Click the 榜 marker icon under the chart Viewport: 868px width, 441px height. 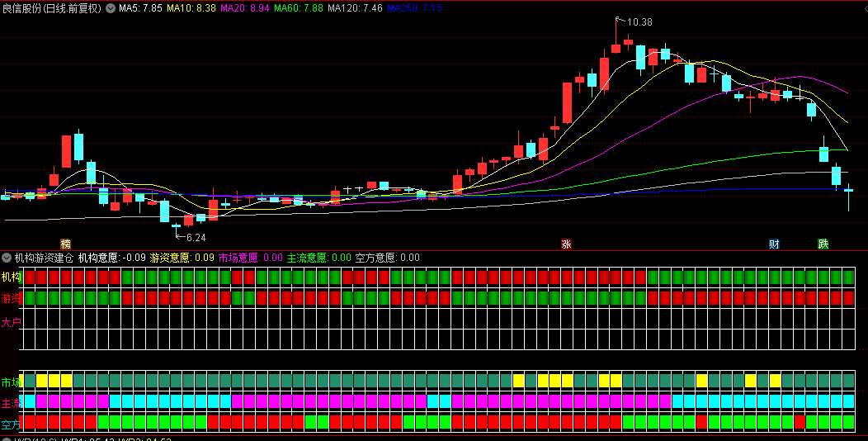coord(66,244)
